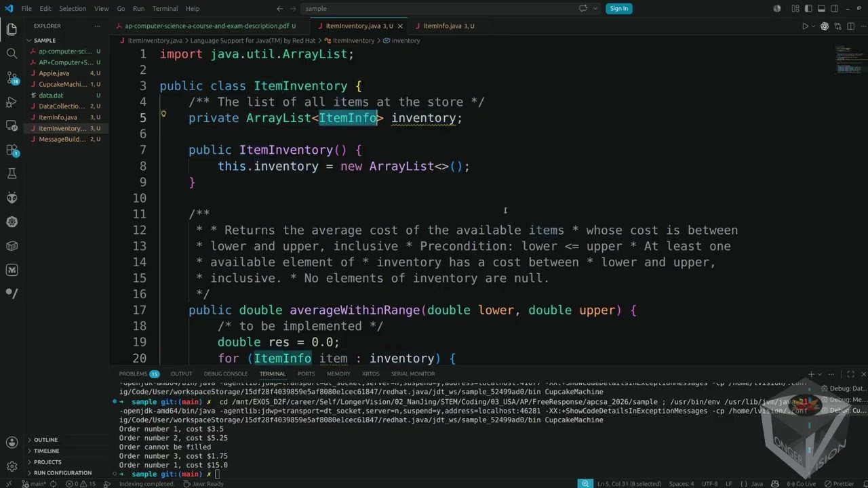
Task: Open the Help menu
Action: point(193,9)
